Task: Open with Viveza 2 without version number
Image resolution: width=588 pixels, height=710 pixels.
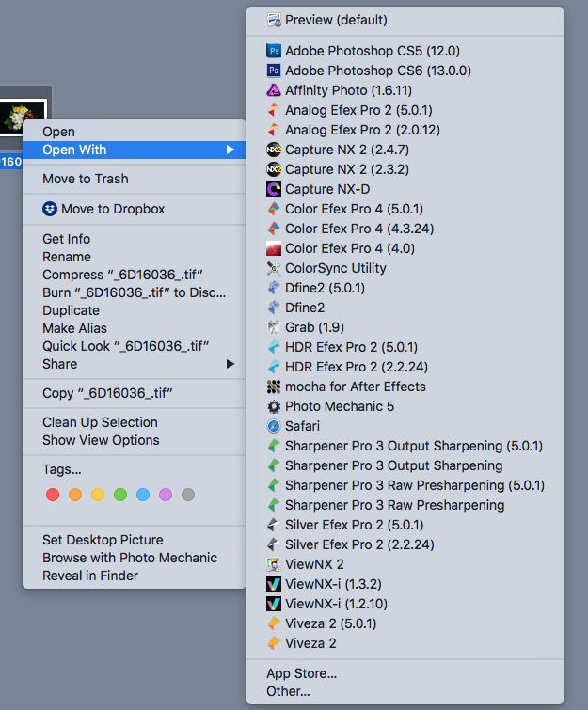Action: (x=405, y=643)
